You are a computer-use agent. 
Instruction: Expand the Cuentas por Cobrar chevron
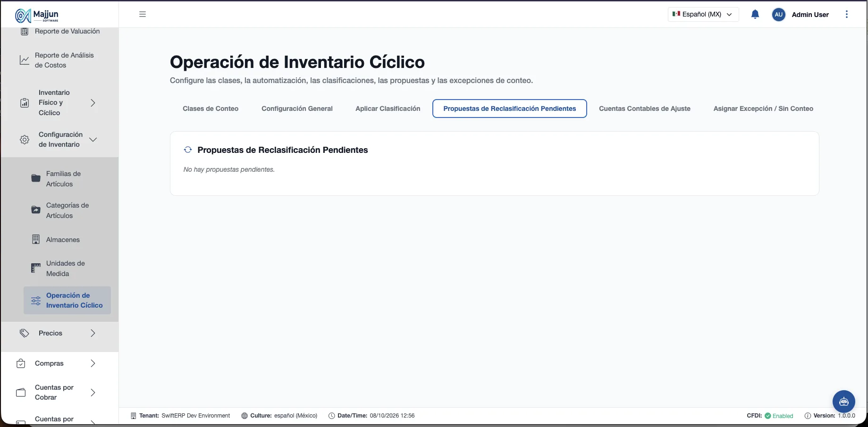(x=93, y=393)
